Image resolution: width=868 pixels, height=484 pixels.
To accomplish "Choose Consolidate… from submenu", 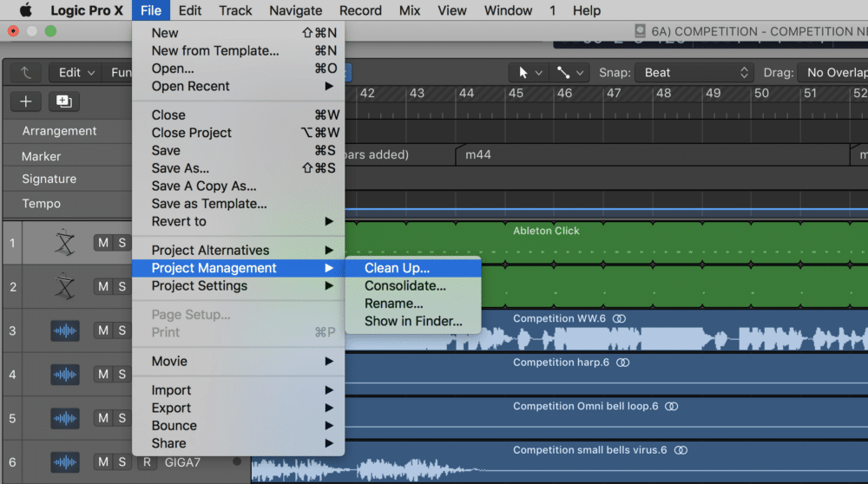I will pos(413,285).
